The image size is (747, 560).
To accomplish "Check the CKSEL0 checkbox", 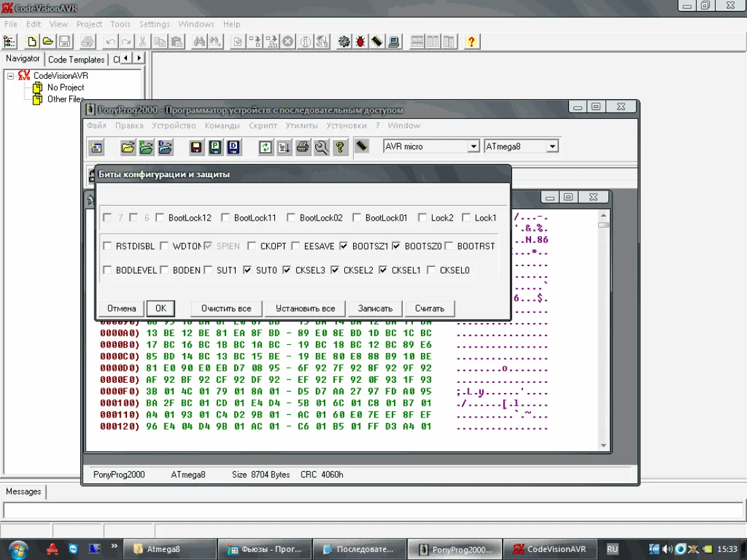I will click(x=431, y=270).
